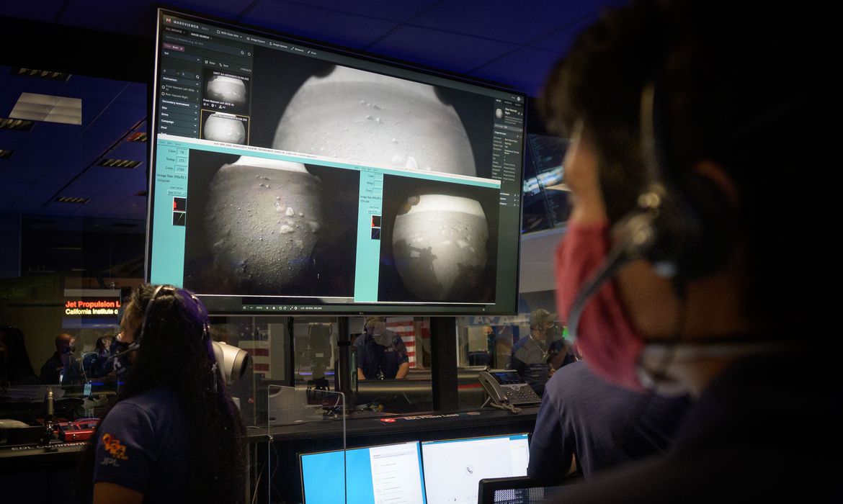Click the Sol range search icon
The width and height of the screenshot is (843, 504).
pyautogui.click(x=197, y=75)
